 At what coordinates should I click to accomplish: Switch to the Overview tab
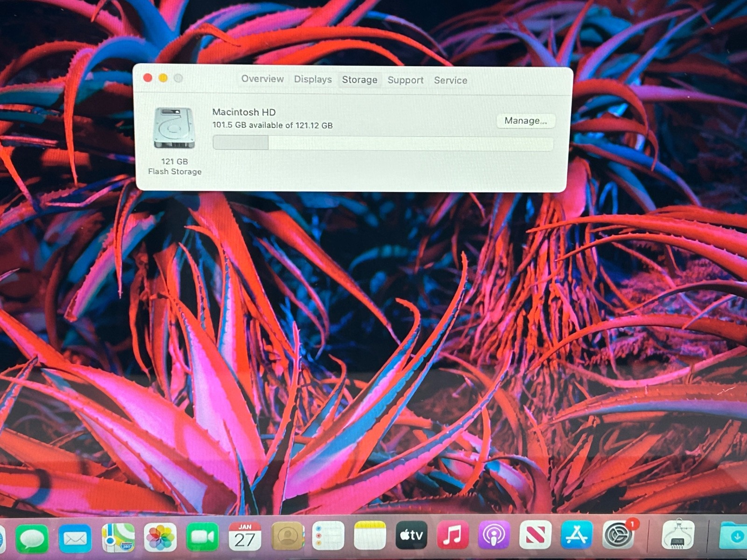(x=262, y=79)
